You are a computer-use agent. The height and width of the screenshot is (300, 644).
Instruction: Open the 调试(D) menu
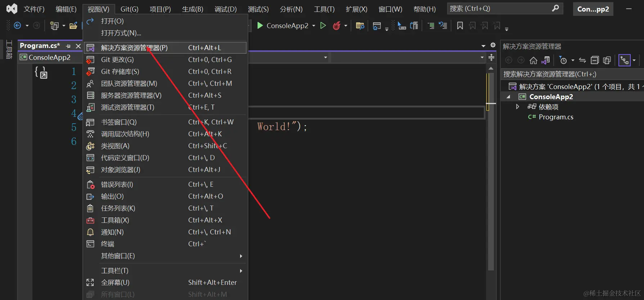(226, 9)
